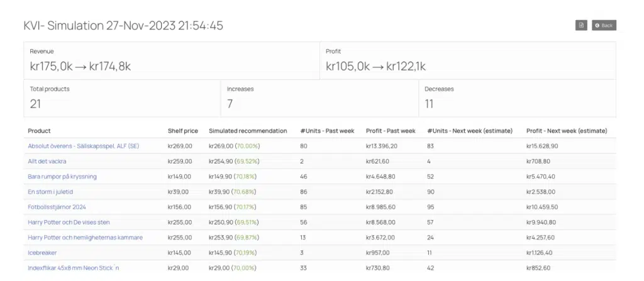Open Absolut överens - Sällskapsspel product link

click(84, 146)
